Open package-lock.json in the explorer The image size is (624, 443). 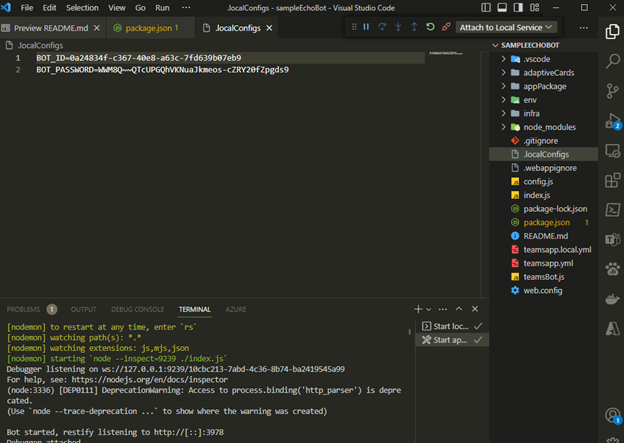tap(544, 209)
